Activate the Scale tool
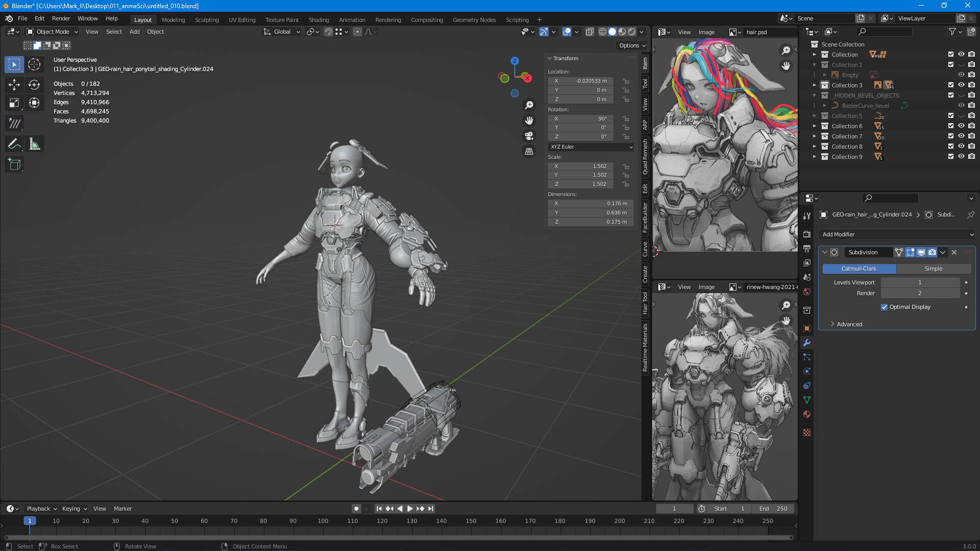Image resolution: width=980 pixels, height=551 pixels. click(x=14, y=102)
